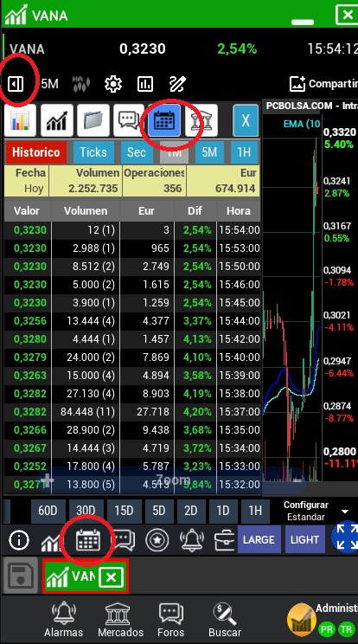Click the Zoom plus overlay control

coord(48,480)
